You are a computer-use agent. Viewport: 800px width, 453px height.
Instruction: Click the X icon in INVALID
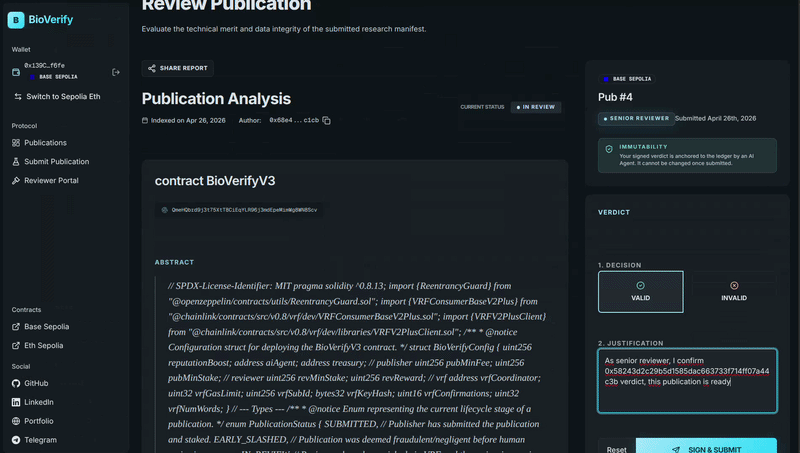734,286
